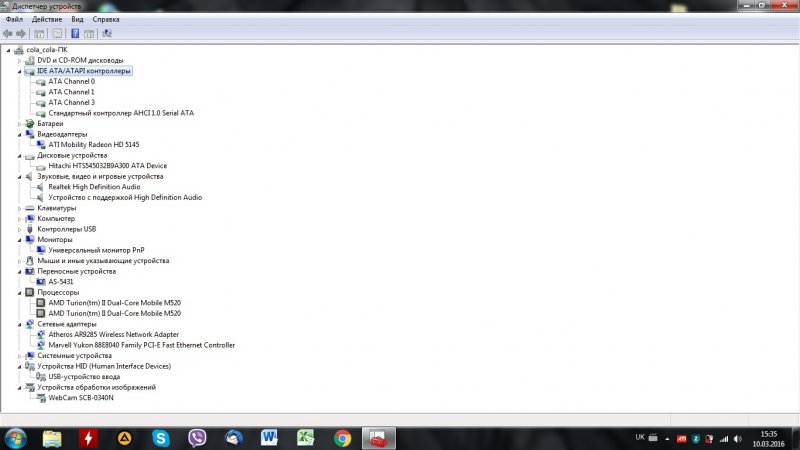The image size is (800, 450).
Task: Click the clock showing 15:35
Action: 768,433
